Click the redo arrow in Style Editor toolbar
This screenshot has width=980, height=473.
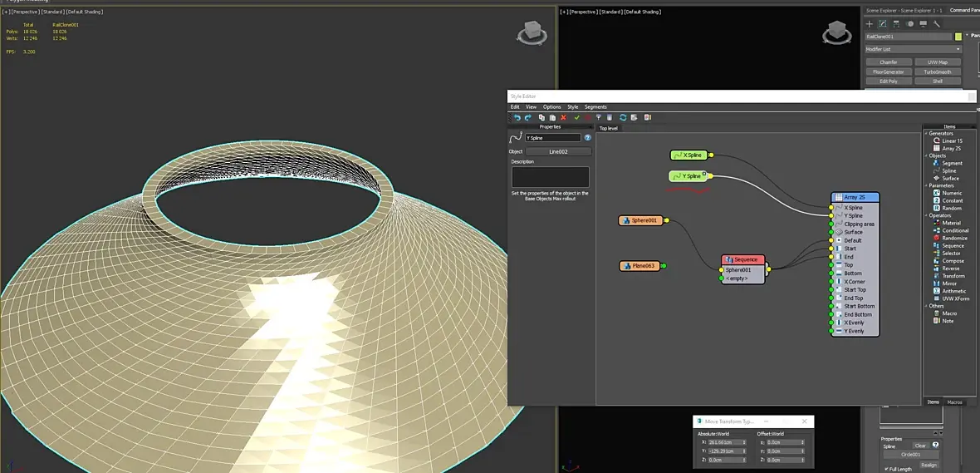click(x=527, y=117)
